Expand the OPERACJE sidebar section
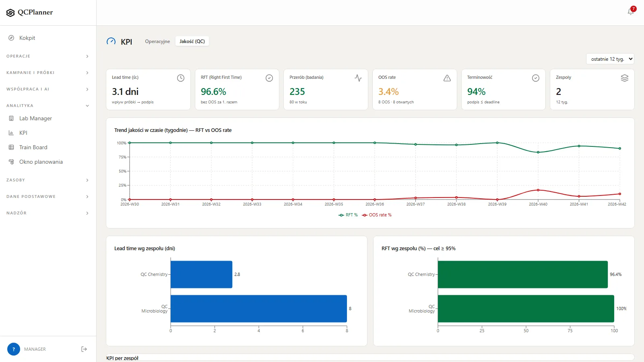Screen dimensions: 644x362 tap(48, 56)
